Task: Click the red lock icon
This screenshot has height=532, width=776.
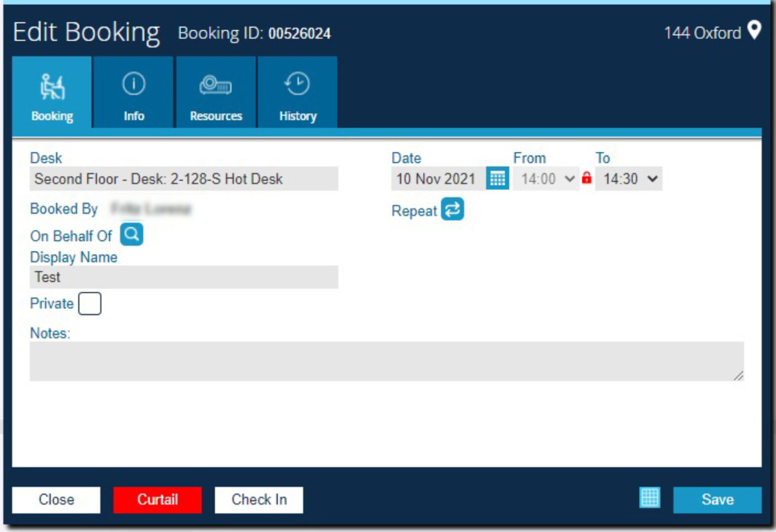Action: pos(586,178)
